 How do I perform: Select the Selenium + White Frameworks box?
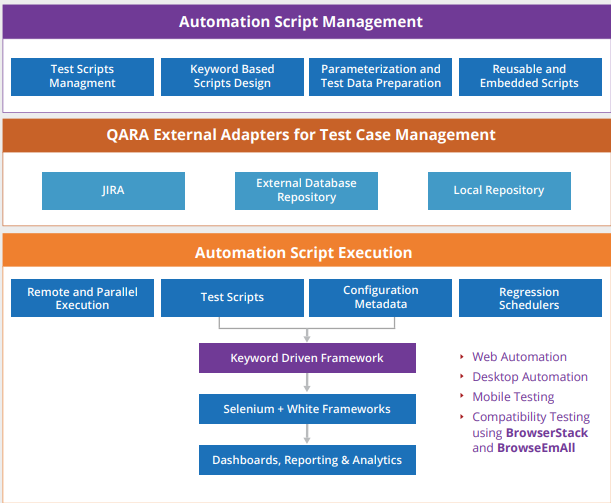point(306,409)
